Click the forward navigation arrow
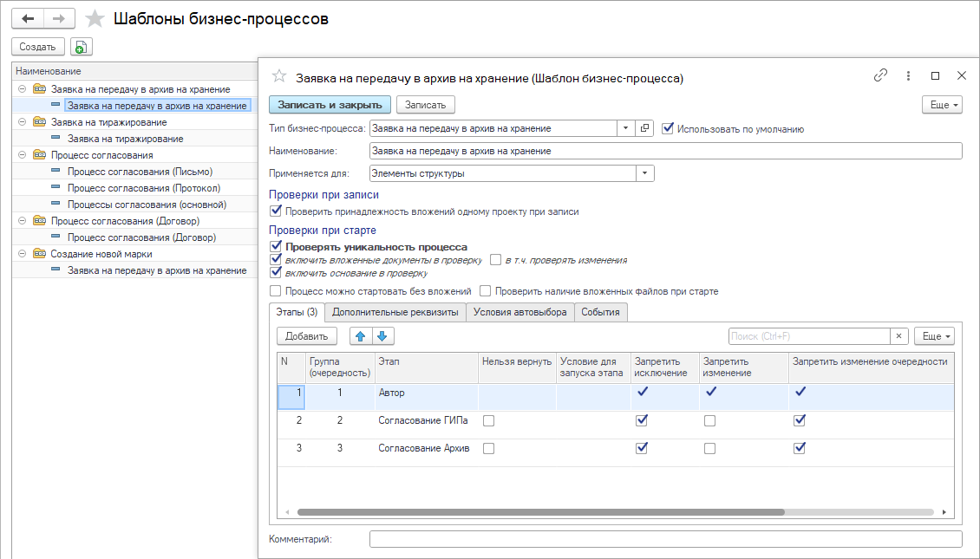Viewport: 980px width, 559px height. [58, 18]
